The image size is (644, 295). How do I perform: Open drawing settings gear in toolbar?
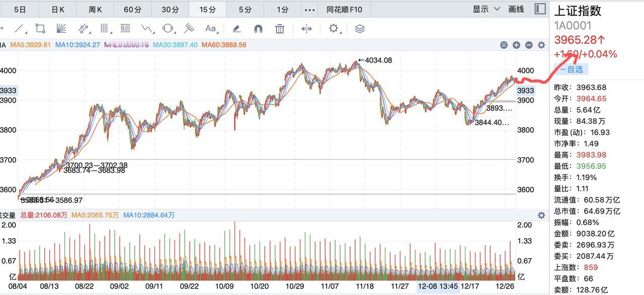[x=334, y=29]
